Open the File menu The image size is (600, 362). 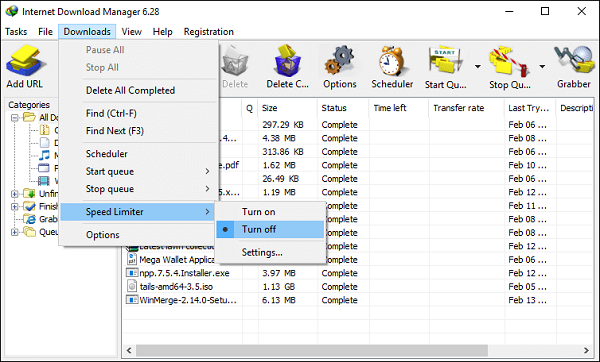pos(45,32)
